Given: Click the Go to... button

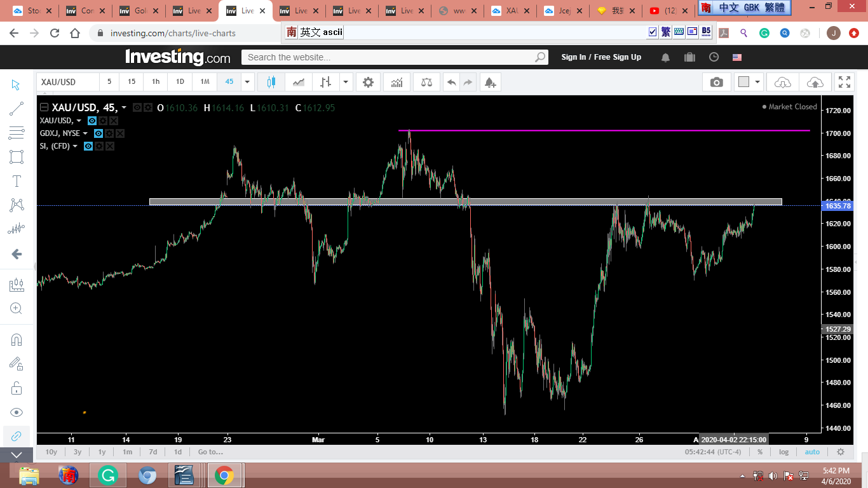Looking at the screenshot, I should [x=210, y=452].
